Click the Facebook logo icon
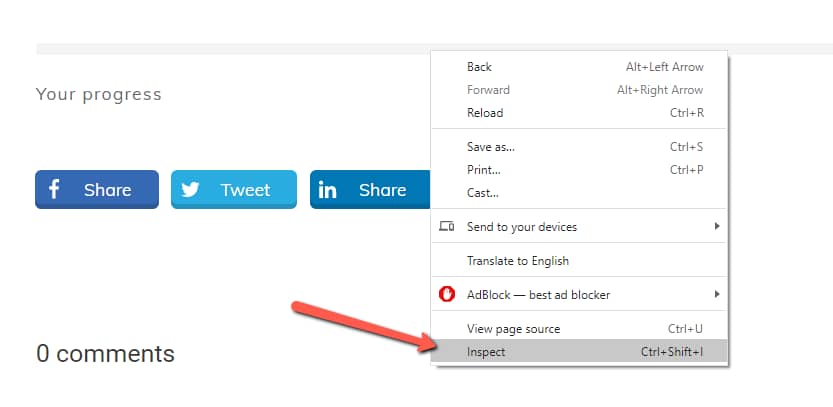The height and width of the screenshot is (407, 833). [x=54, y=189]
